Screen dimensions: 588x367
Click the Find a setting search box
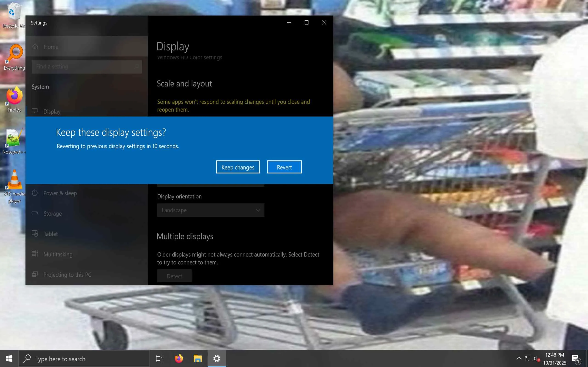click(x=86, y=67)
